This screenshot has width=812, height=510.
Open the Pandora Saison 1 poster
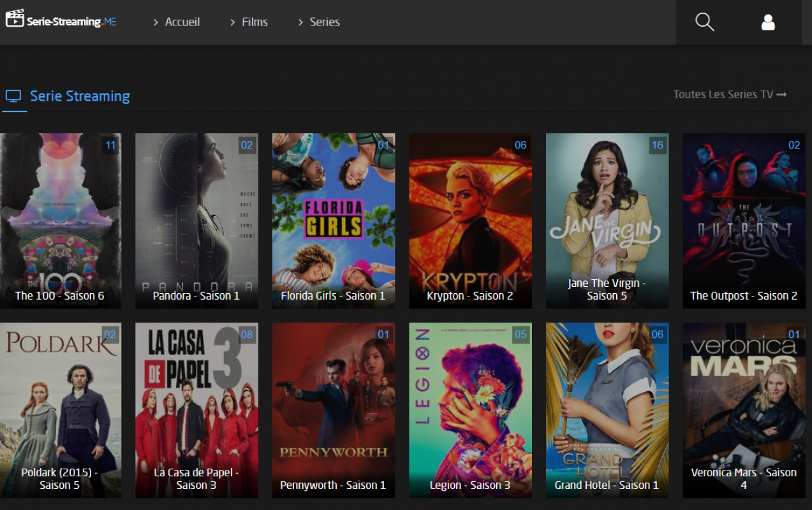pos(196,221)
